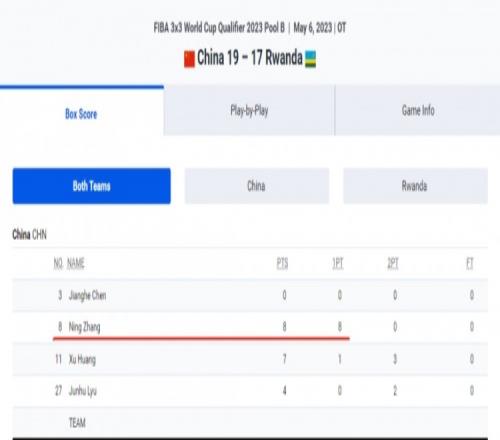This screenshot has height=440, width=500.
Task: Click the TEAM row
Action: point(250,423)
